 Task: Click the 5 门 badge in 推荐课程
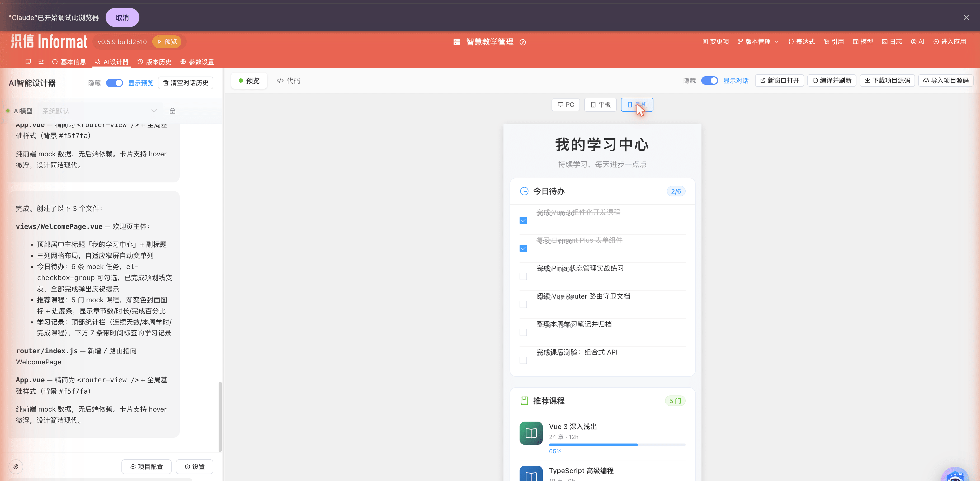tap(675, 401)
